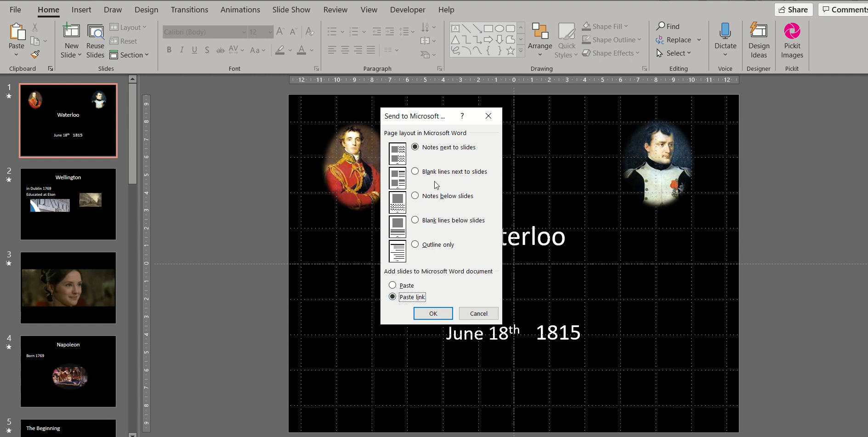The height and width of the screenshot is (437, 868).
Task: Expand the Shape Outline dropdown
Action: pyautogui.click(x=639, y=40)
